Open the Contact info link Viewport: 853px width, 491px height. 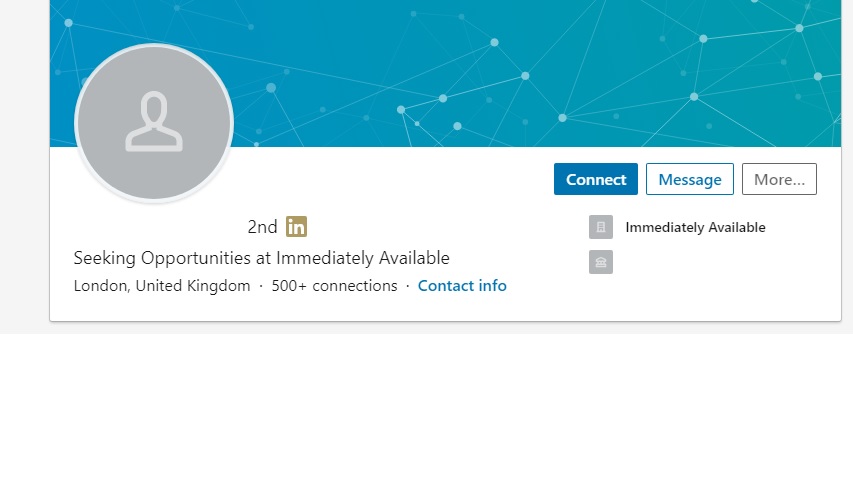coord(462,286)
